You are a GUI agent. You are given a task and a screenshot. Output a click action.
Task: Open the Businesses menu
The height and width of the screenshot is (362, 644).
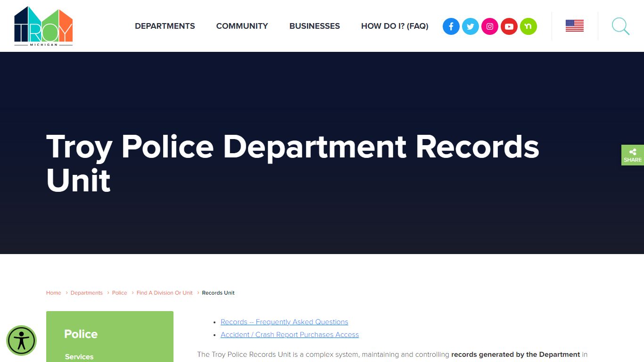tap(314, 26)
